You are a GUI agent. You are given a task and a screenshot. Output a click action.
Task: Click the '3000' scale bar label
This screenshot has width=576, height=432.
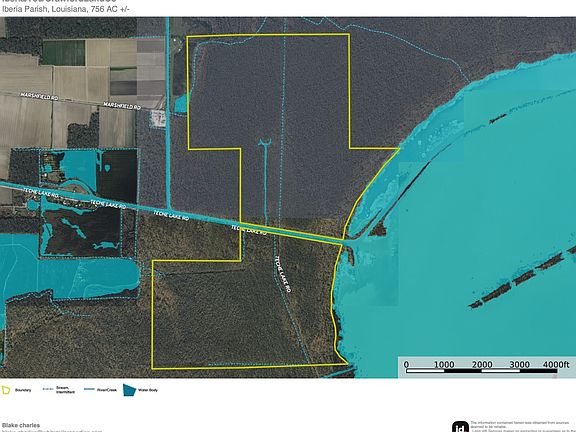coord(519,364)
